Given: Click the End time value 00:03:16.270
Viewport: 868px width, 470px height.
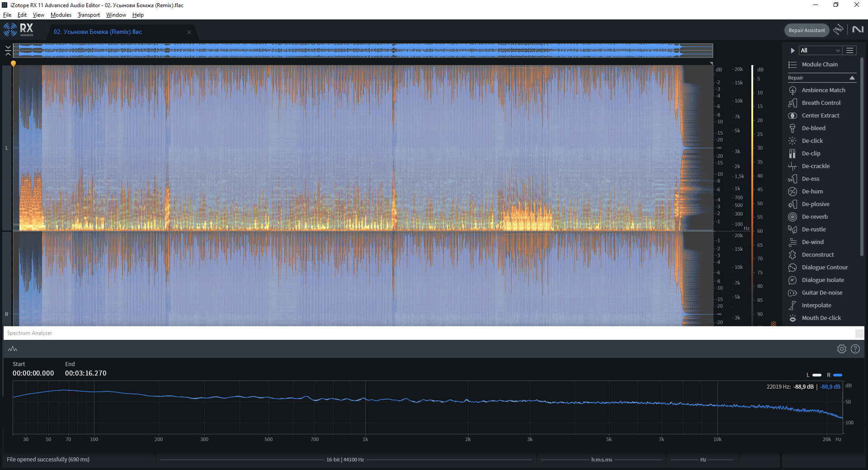Looking at the screenshot, I should [86, 373].
